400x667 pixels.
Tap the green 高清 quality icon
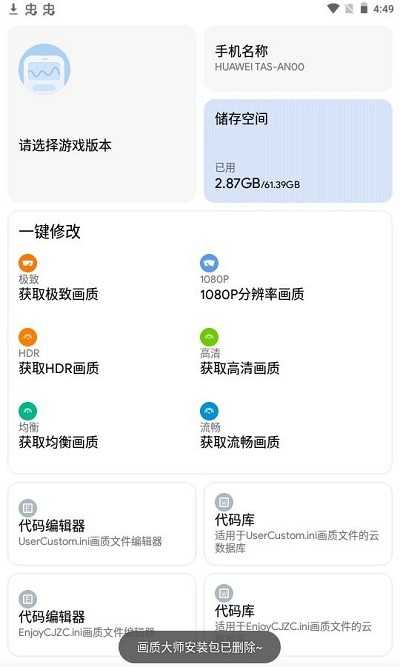pyautogui.click(x=209, y=337)
